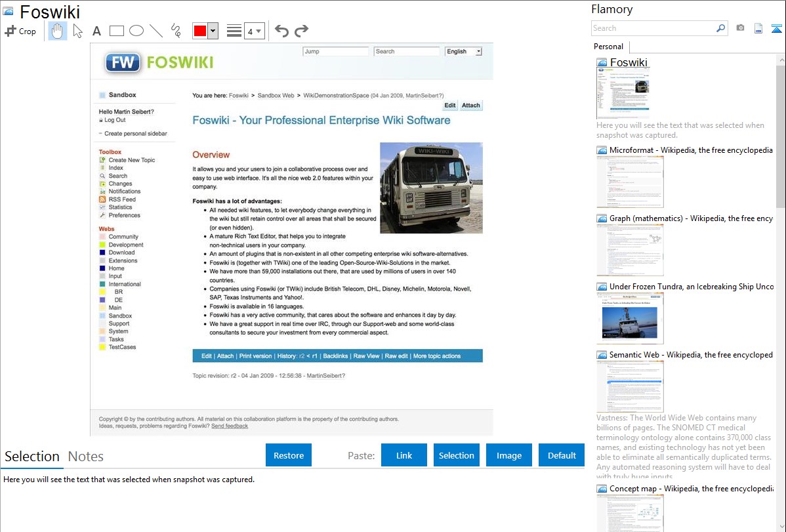Click the snapshot list scrollbar up arrow
The width and height of the screenshot is (786, 532).
tap(781, 60)
